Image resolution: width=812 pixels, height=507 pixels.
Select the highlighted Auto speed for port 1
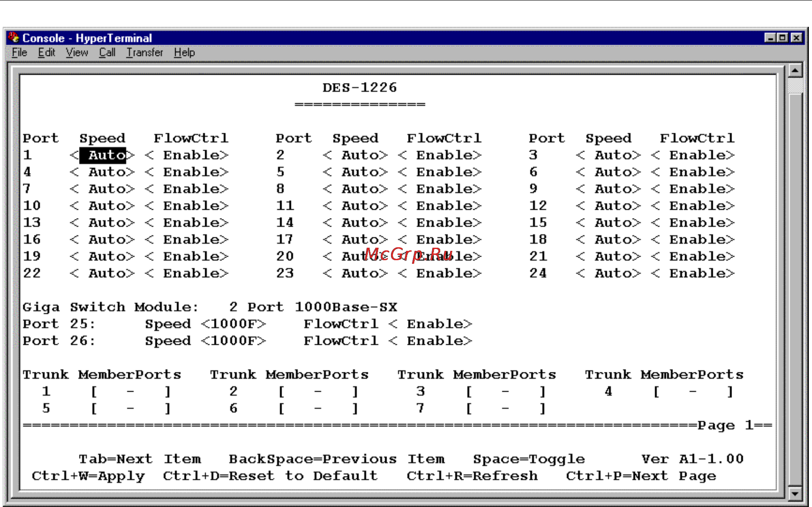(x=102, y=155)
